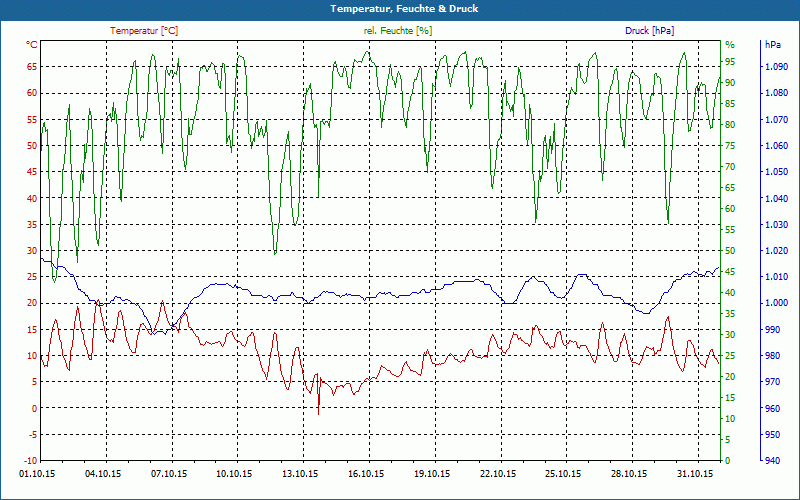The width and height of the screenshot is (800, 500).
Task: Select the red 'Temperatur [°C]' legend label
Action: pos(144,31)
